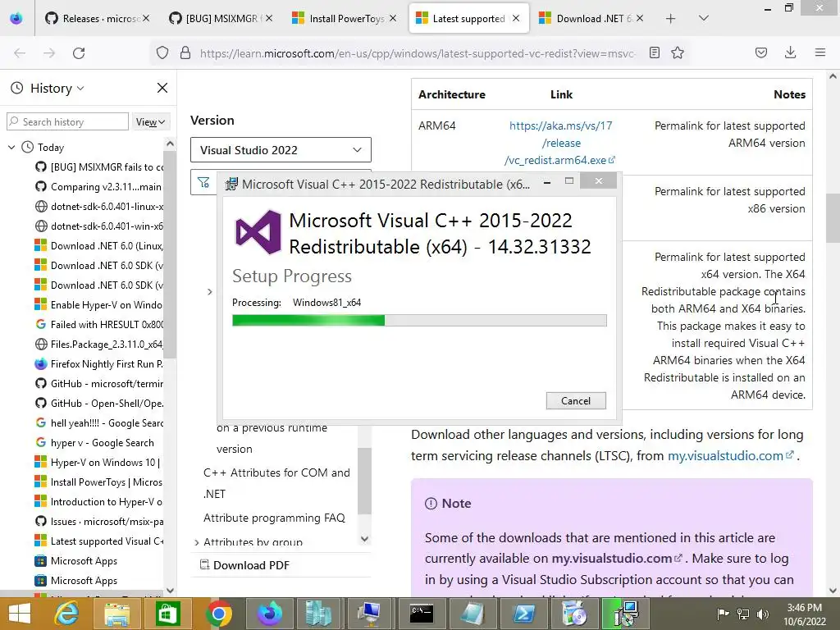Open the Version dropdown showing Visual Studio 2022
Screen dimensions: 840x630
click(x=281, y=150)
